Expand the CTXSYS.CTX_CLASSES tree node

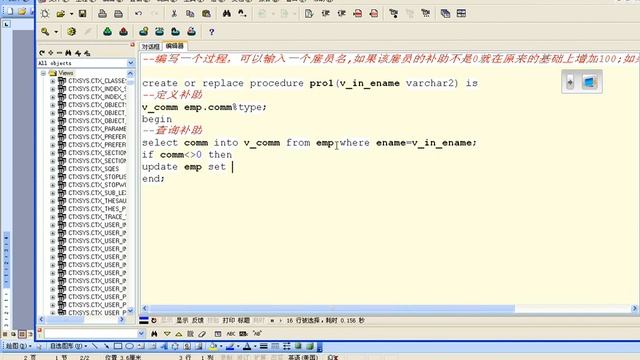tap(53, 81)
